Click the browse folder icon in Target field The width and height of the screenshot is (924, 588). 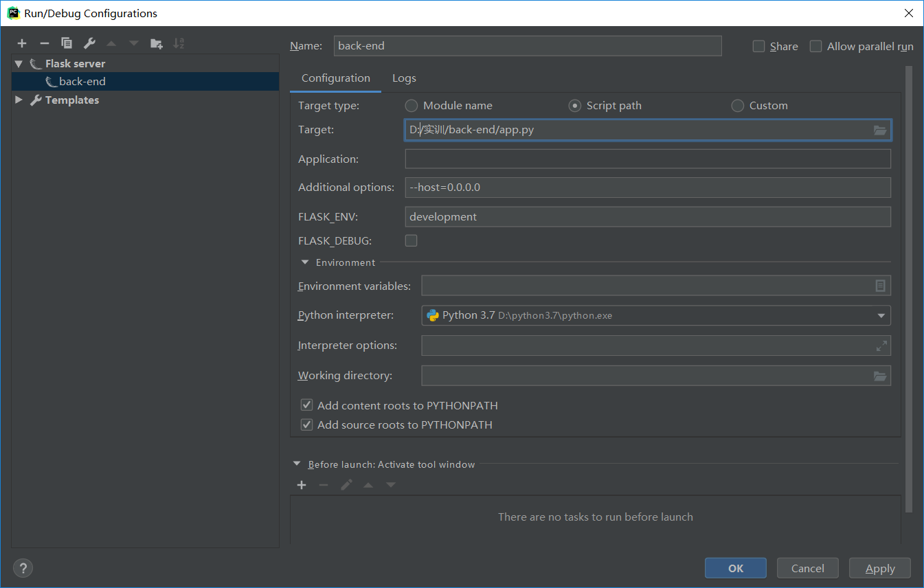tap(879, 130)
